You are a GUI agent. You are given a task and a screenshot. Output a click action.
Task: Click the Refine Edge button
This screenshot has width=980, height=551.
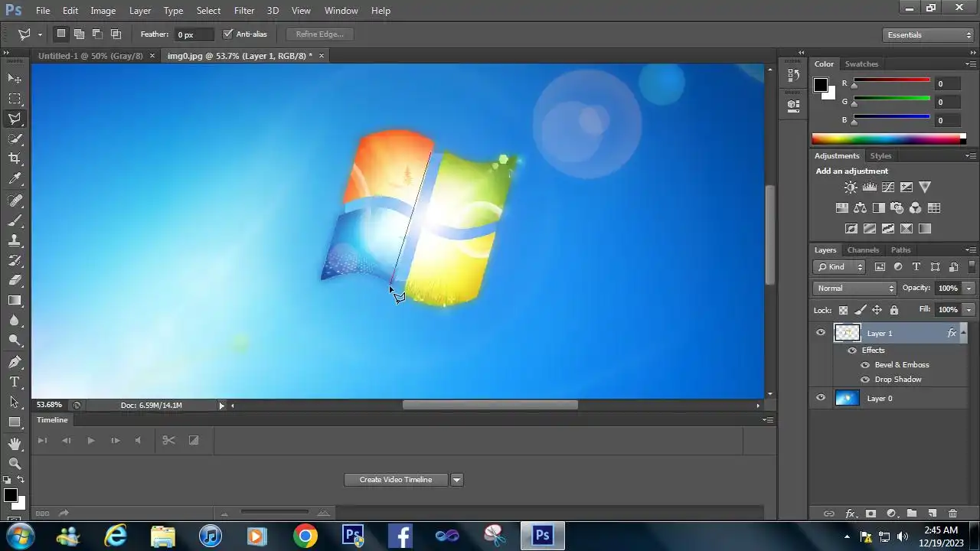(320, 34)
